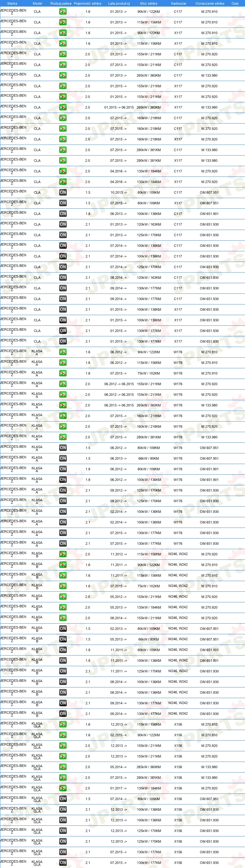245x868 pixels.
Task: Click PB icon for KLASA A 75kW/102KM row
Action: [x=63, y=373]
